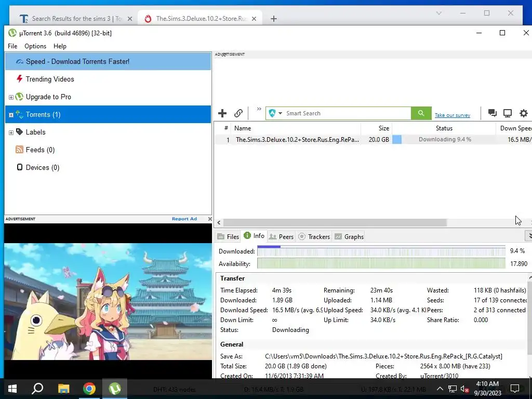532x399 pixels.
Task: Show hidden system tray icons
Action: click(440, 389)
